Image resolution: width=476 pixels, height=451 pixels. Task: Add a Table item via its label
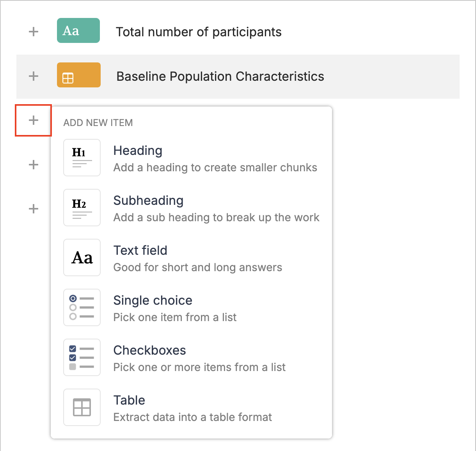pyautogui.click(x=129, y=400)
